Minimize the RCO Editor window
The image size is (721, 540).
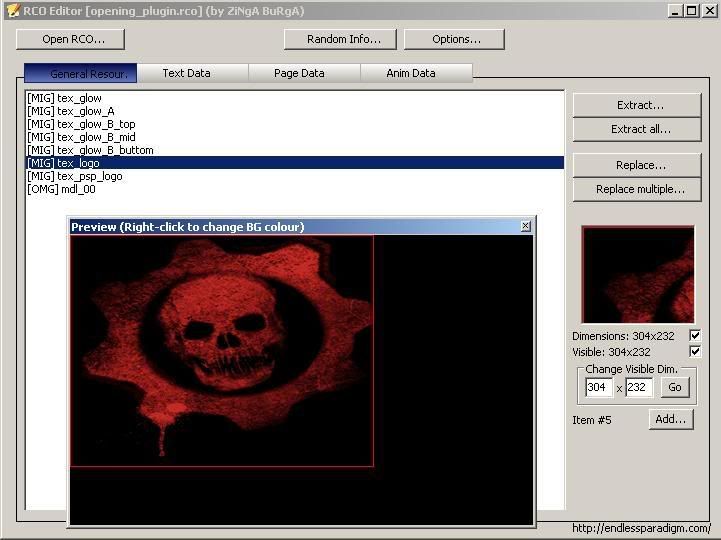coord(675,11)
